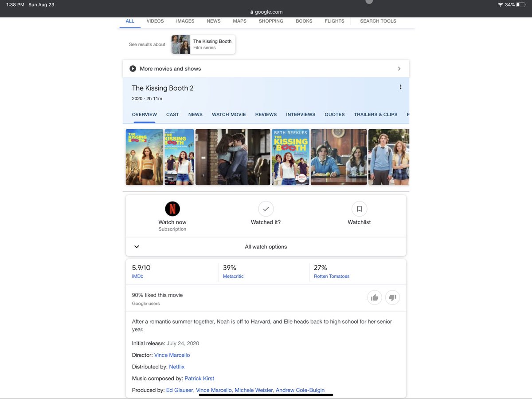532x399 pixels.
Task: Open producer Ed Glauser link
Action: [x=180, y=390]
